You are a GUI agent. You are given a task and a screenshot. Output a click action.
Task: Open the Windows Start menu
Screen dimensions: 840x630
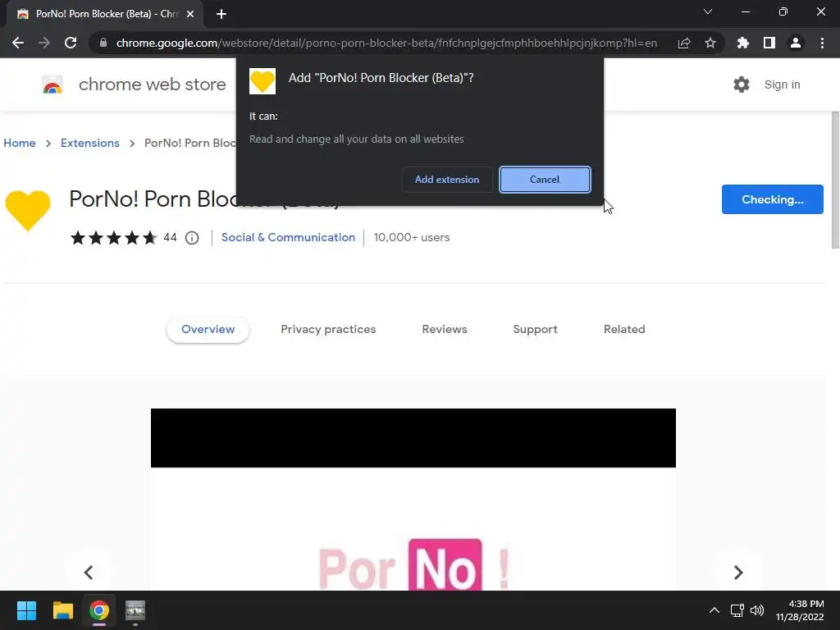[26, 610]
